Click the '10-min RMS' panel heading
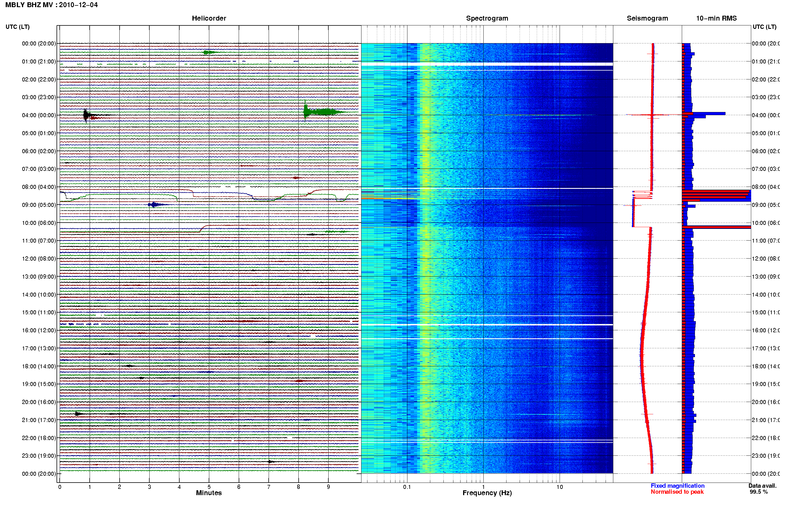The image size is (812, 508). point(716,19)
